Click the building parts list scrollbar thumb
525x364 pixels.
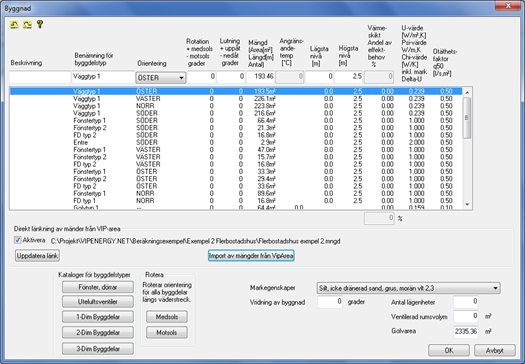pos(467,118)
